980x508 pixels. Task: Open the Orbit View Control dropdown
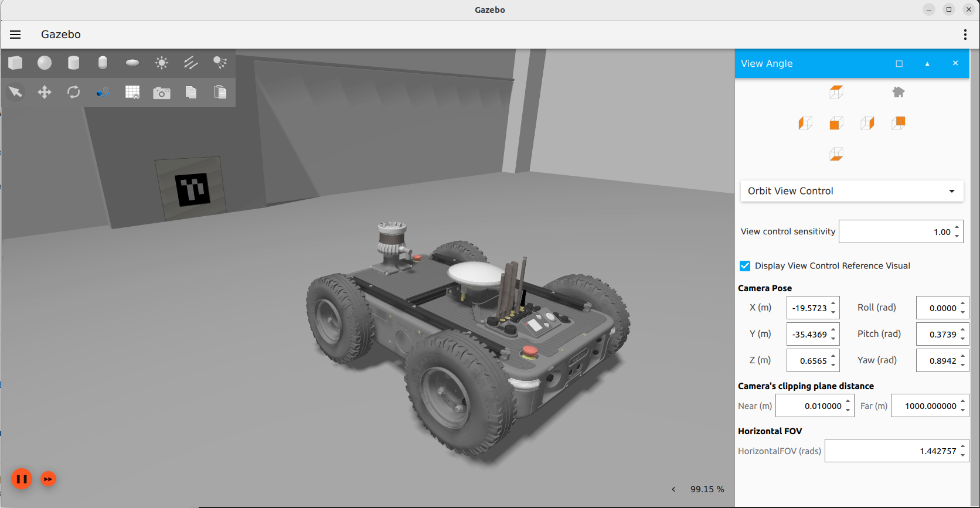[x=852, y=191]
